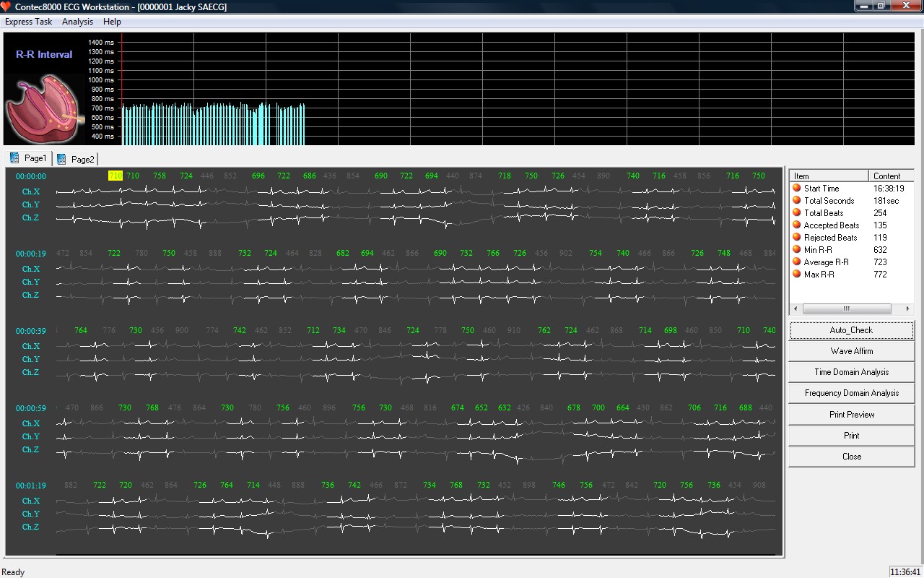Click the orange bullet beside Start Time
The width and height of the screenshot is (924, 578).
[797, 189]
